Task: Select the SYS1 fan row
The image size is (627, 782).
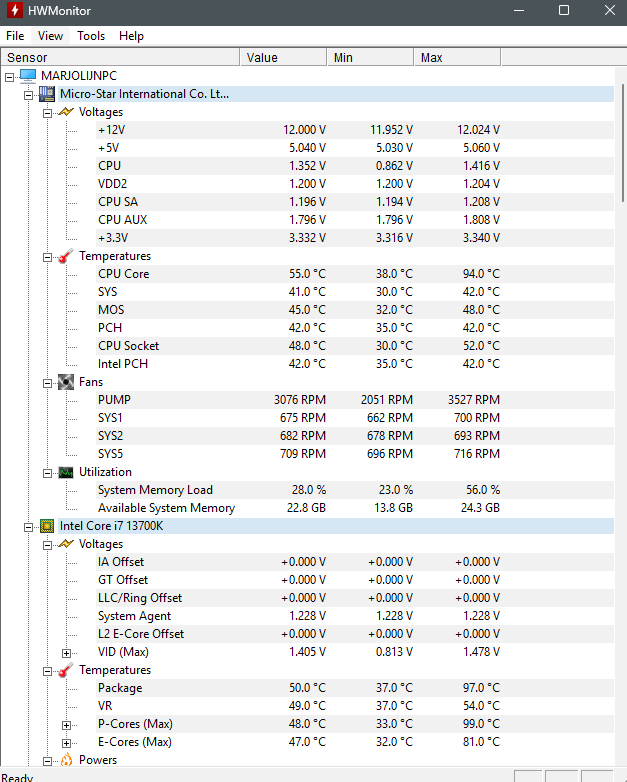Action: pyautogui.click(x=355, y=417)
